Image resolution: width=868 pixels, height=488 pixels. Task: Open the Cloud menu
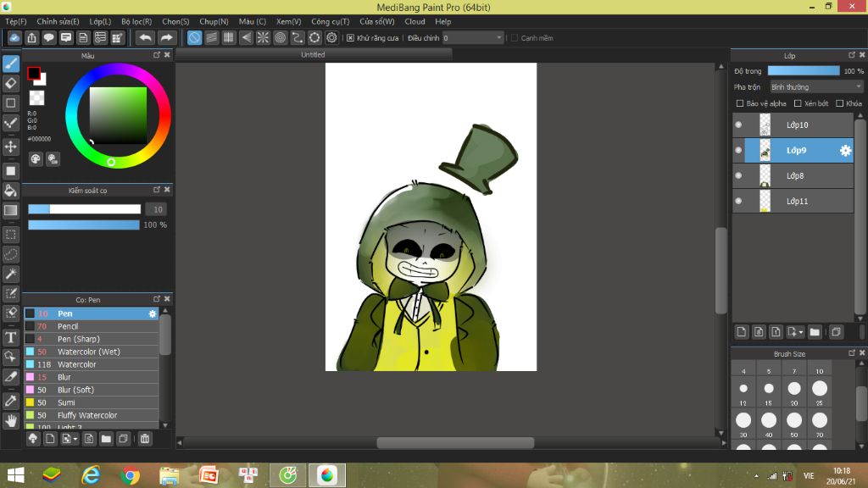point(415,21)
